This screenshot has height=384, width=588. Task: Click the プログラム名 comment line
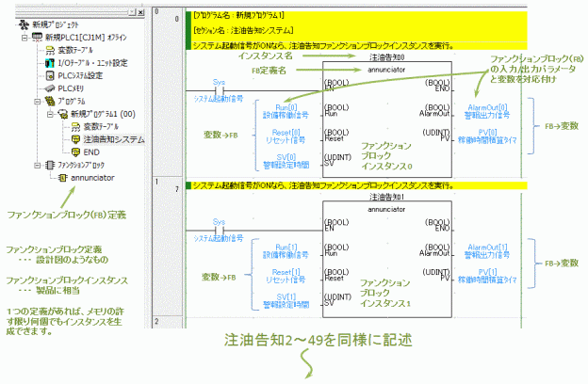pyautogui.click(x=238, y=15)
